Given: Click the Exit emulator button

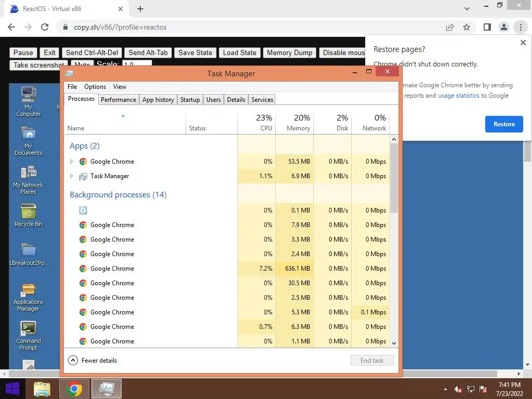Looking at the screenshot, I should 49,52.
